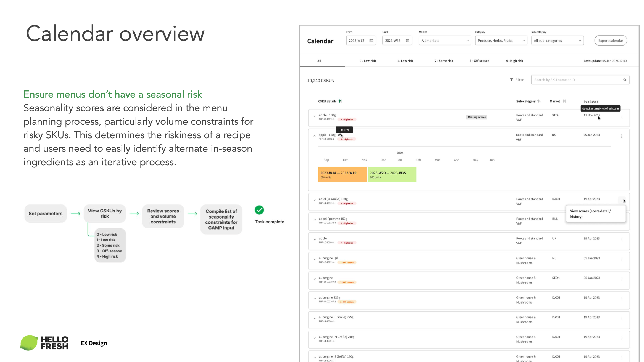Switch to the 4 - High risk tab
The width and height of the screenshot is (644, 362).
pos(514,61)
